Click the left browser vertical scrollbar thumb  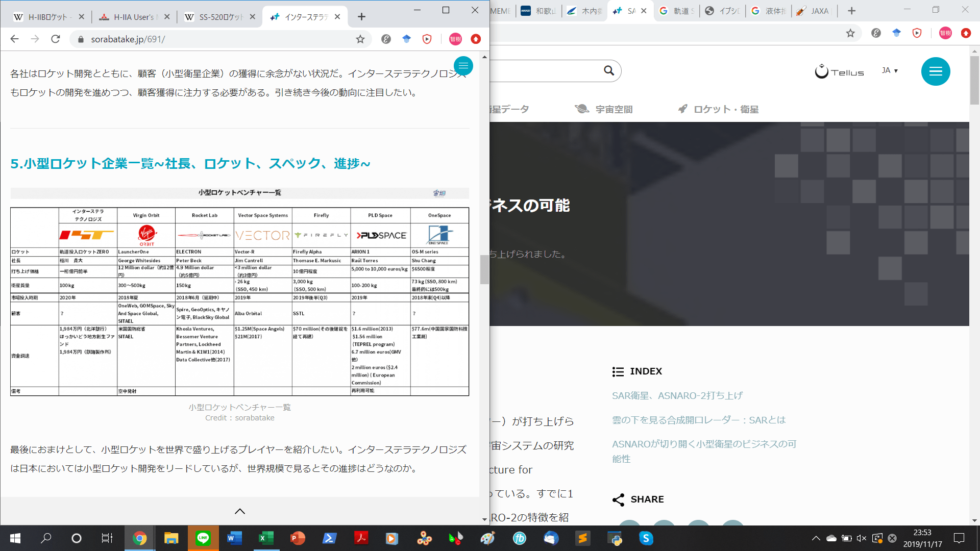coord(484,269)
